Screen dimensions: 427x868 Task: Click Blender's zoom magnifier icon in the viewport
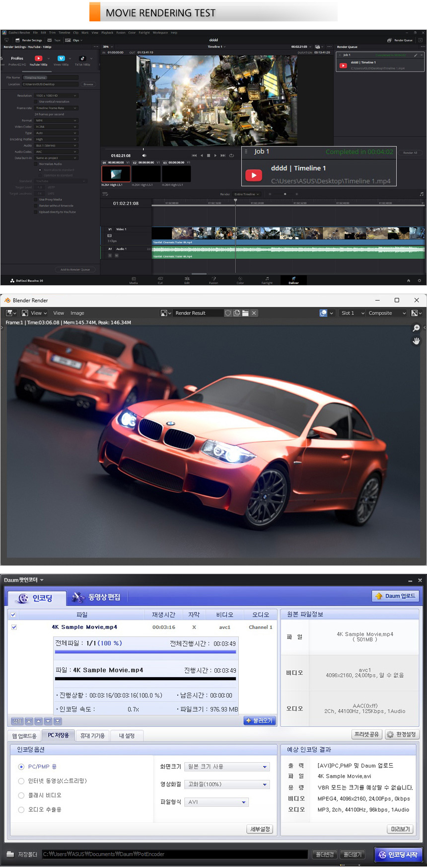tap(416, 328)
